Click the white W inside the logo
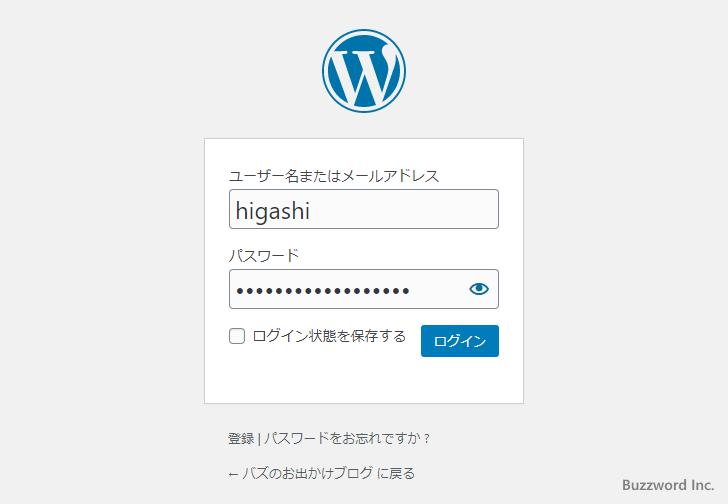The width and height of the screenshot is (728, 504). [x=362, y=71]
